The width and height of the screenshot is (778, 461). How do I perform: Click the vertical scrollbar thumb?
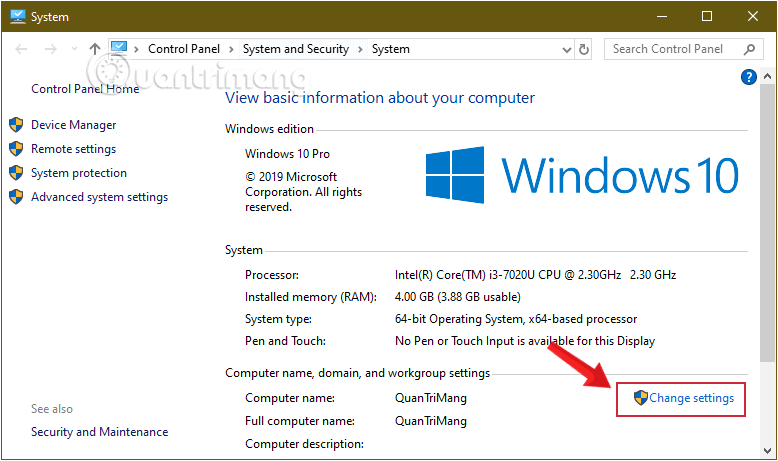[x=767, y=222]
